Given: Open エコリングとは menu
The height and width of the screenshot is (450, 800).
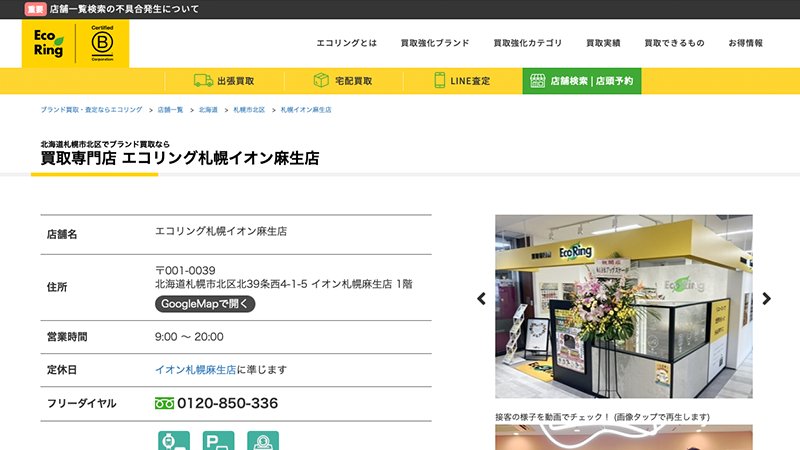Looking at the screenshot, I should [x=346, y=44].
